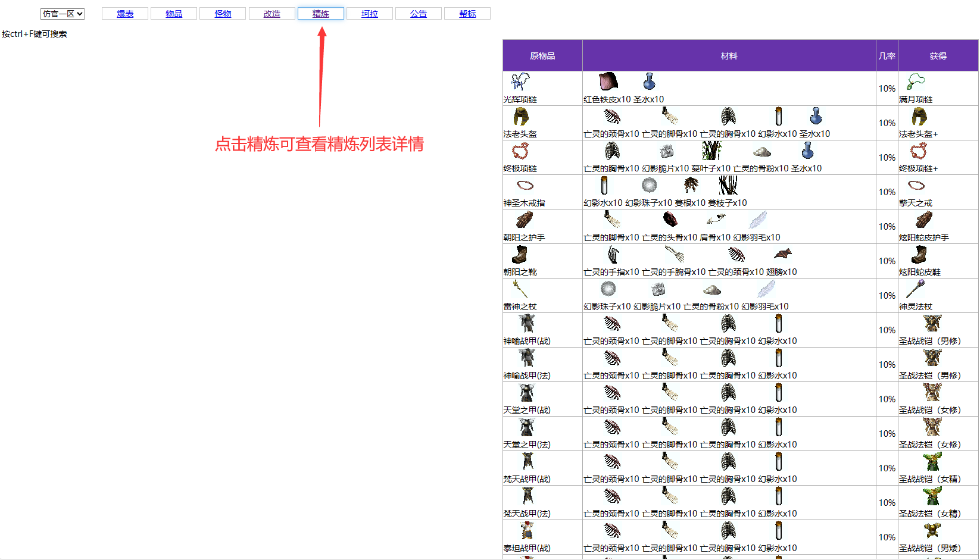Click the 圣战铠（女精）result armor icon
The height and width of the screenshot is (560, 980).
(x=932, y=461)
